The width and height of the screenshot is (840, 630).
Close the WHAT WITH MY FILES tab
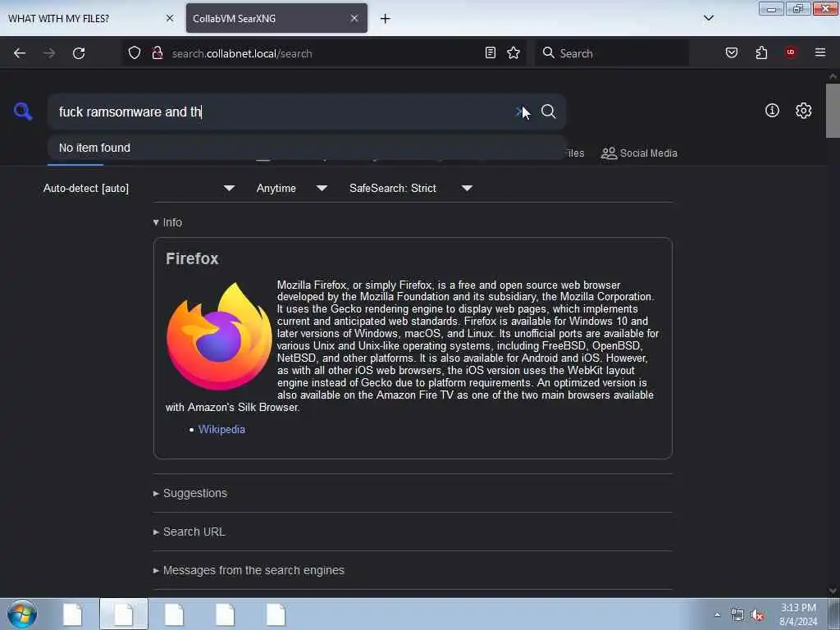tap(170, 18)
